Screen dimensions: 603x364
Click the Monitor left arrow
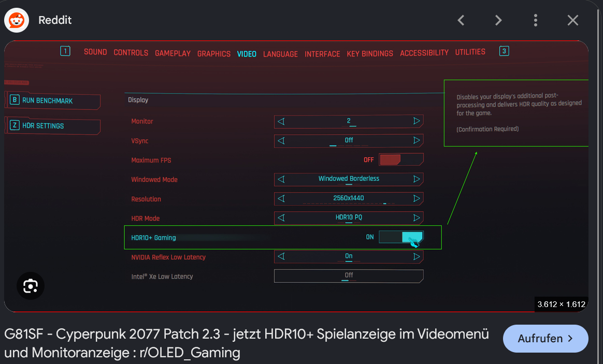click(281, 122)
